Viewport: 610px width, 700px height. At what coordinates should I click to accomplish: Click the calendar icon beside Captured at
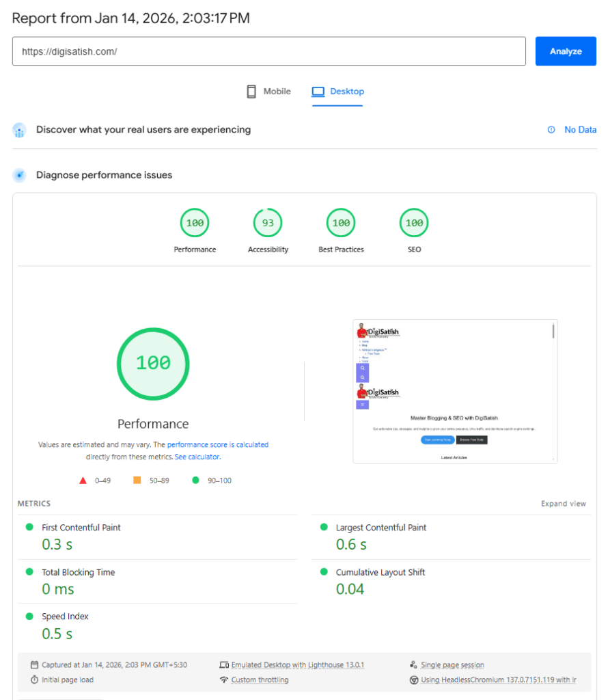coord(34,664)
